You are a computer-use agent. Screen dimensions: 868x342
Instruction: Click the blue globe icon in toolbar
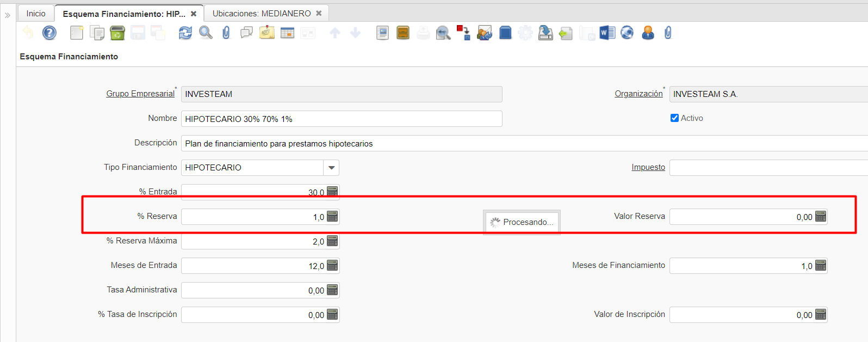[627, 33]
